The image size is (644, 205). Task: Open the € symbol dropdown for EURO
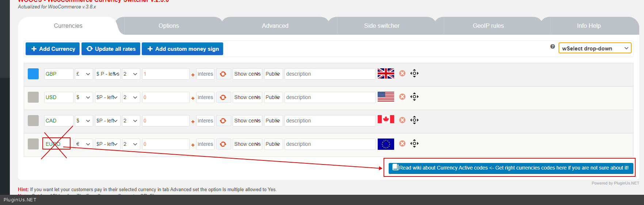84,144
